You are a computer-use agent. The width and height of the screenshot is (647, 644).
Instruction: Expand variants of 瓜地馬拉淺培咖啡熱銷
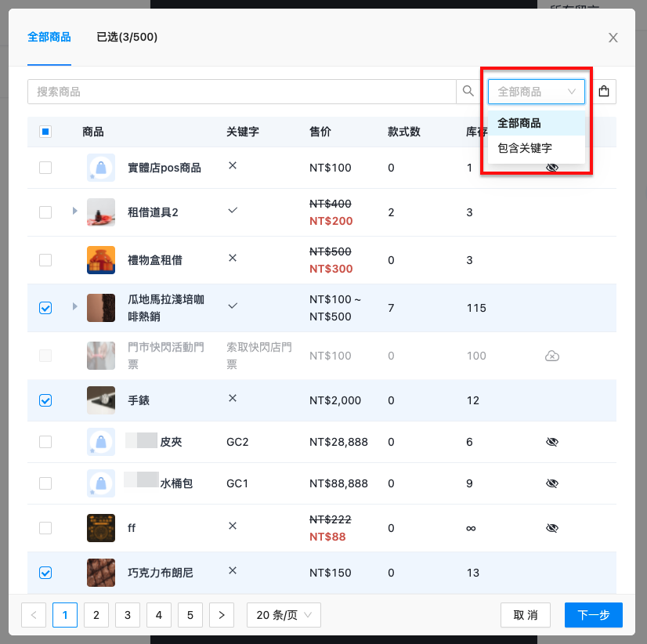coord(74,306)
